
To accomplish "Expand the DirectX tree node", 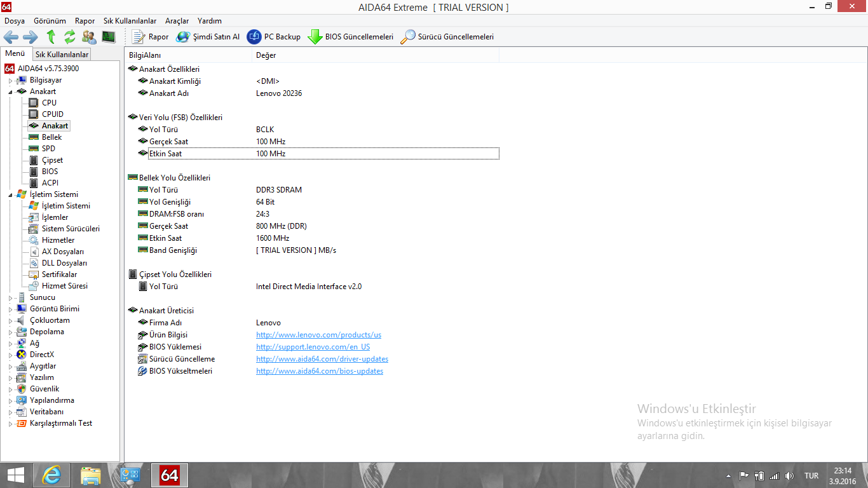I will pyautogui.click(x=10, y=355).
